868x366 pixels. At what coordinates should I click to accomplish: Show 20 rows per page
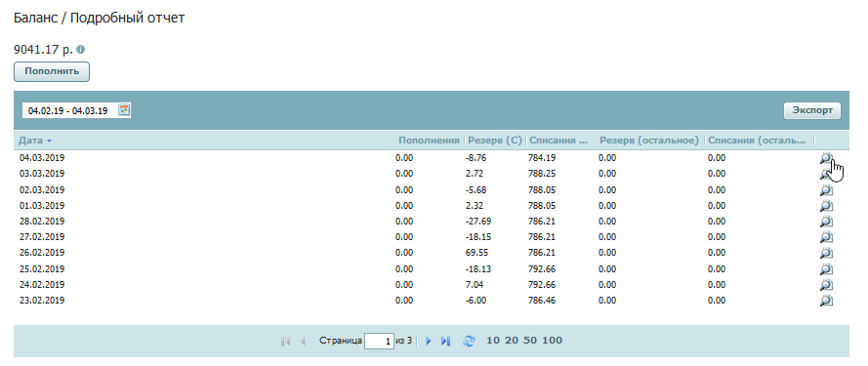click(x=512, y=341)
